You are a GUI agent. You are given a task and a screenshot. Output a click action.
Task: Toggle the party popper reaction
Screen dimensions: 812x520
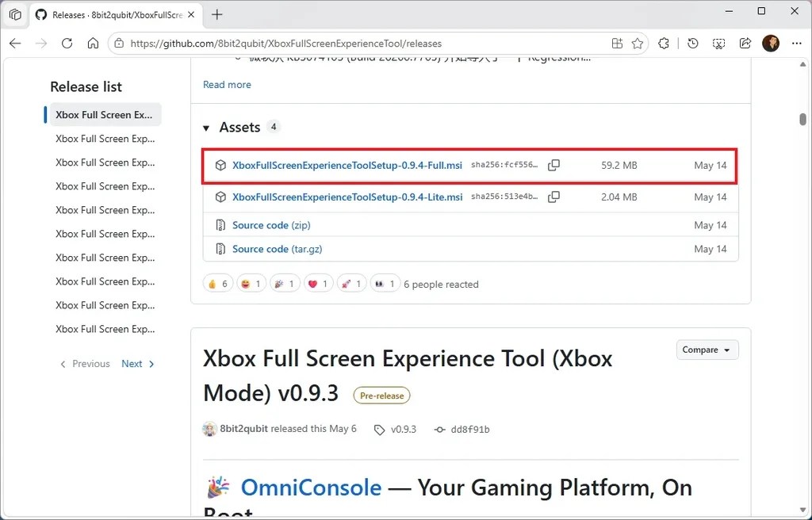[285, 283]
